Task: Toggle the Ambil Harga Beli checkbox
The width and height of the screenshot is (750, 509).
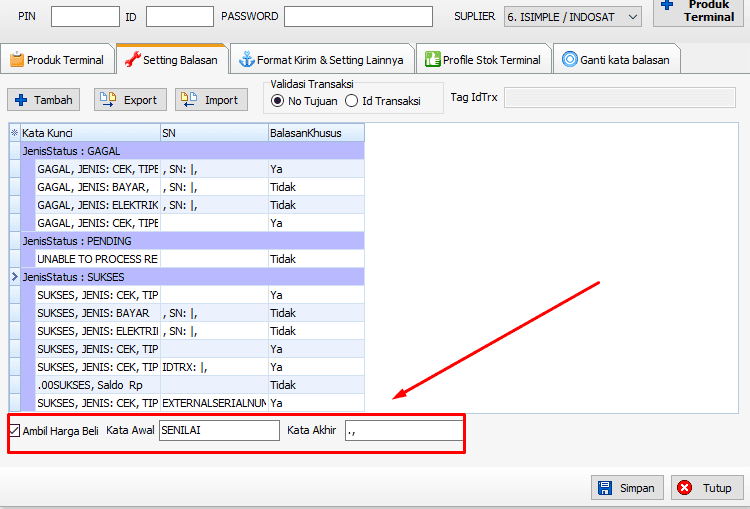Action: [14, 430]
